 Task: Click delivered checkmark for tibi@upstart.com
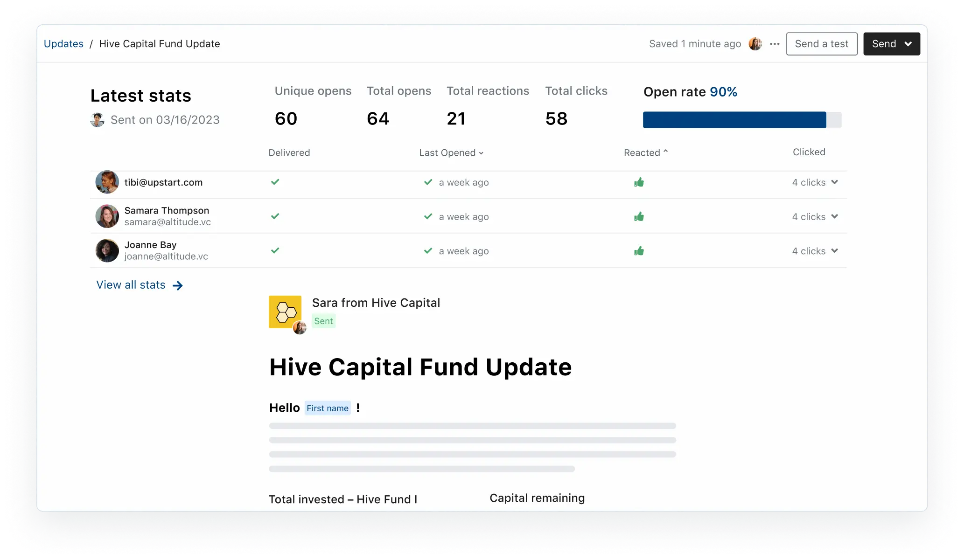tap(275, 182)
